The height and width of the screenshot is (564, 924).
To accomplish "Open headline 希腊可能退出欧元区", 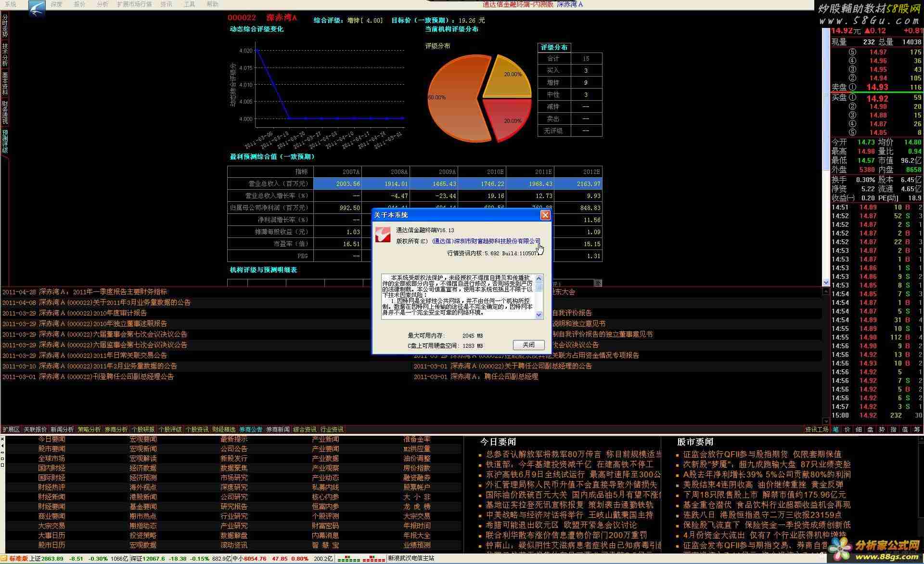I will pos(561,525).
